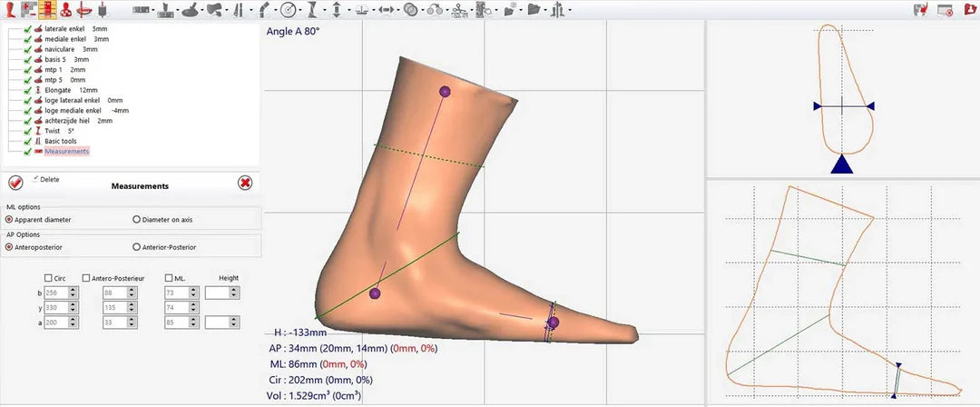Enable the Circ checkbox
Screen dimensions: 980x407
tap(49, 278)
